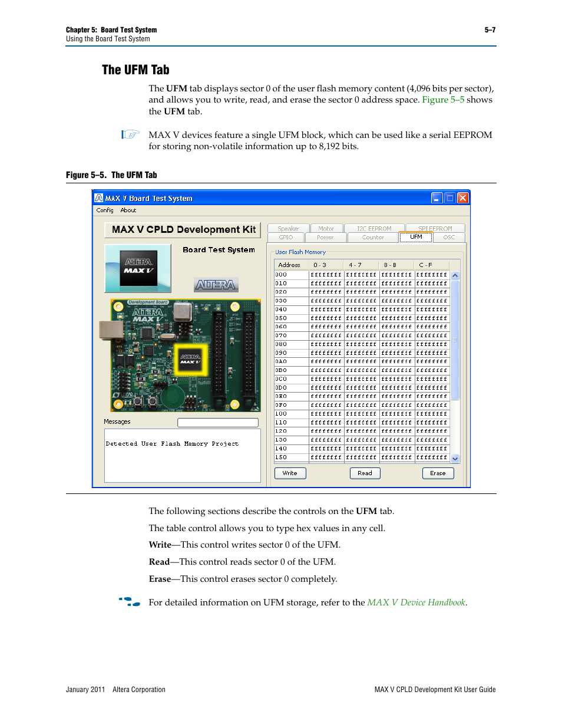
Task: Minimize the MAX V Board Test System window
Action: 437,198
